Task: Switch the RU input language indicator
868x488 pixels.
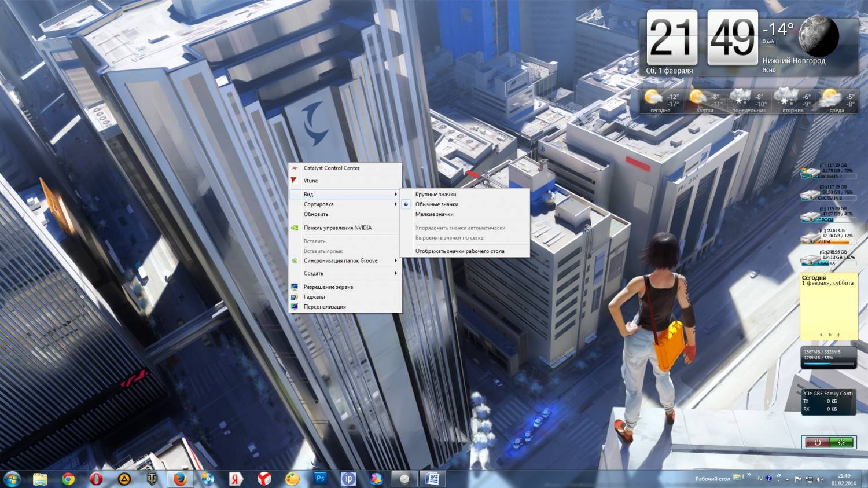Action: [759, 478]
